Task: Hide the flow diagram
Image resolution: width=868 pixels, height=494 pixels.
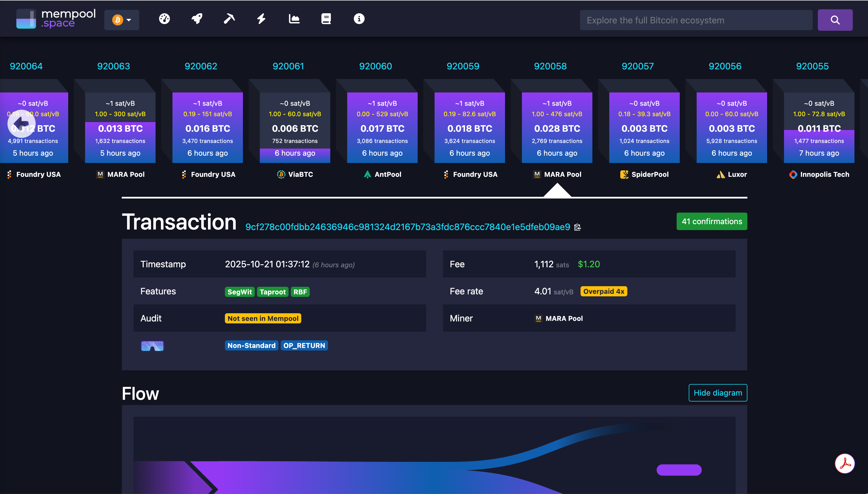Action: pyautogui.click(x=718, y=392)
